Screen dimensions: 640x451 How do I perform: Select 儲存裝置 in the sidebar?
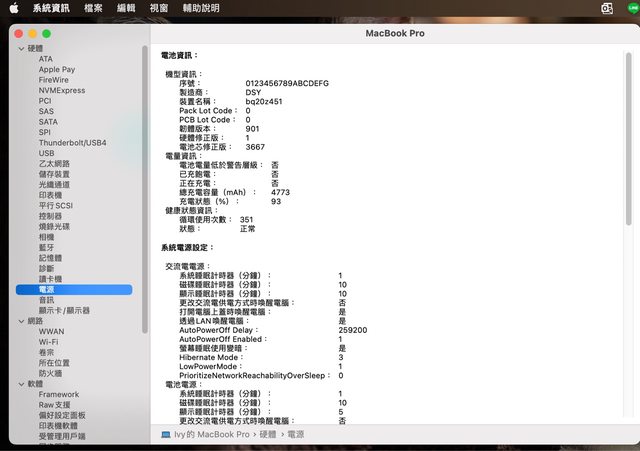tap(54, 174)
